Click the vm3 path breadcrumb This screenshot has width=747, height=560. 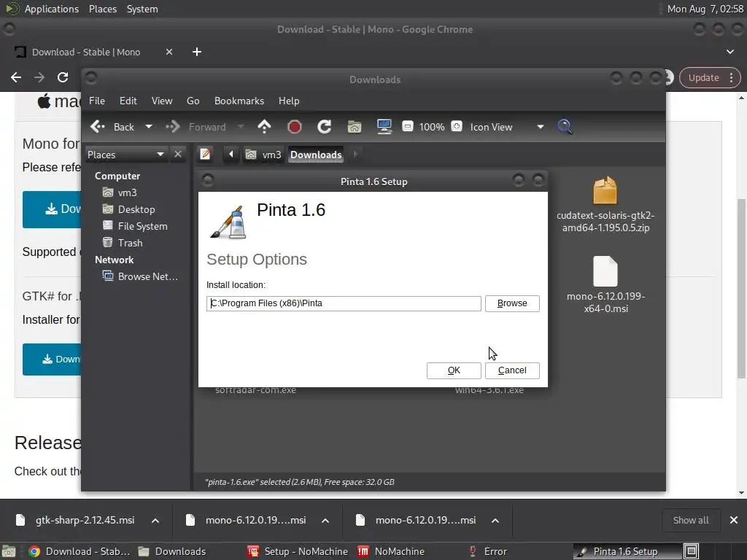point(264,155)
